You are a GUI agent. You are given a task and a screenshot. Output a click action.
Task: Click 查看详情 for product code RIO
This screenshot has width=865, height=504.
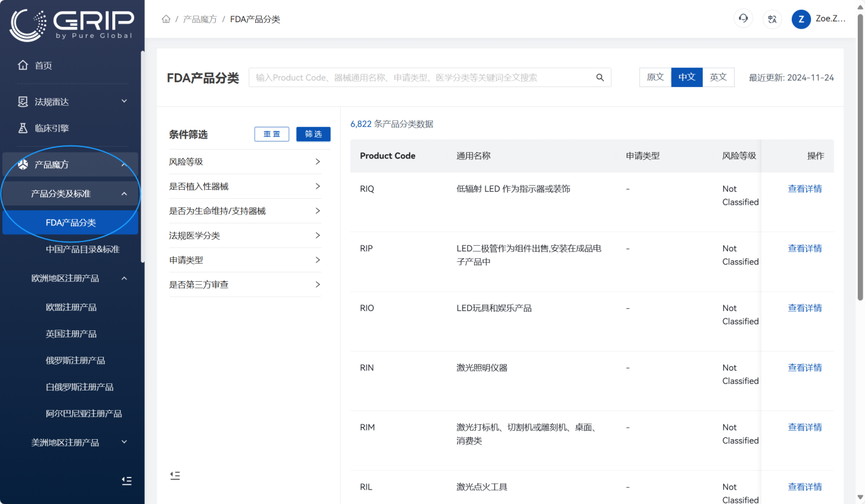coord(805,308)
